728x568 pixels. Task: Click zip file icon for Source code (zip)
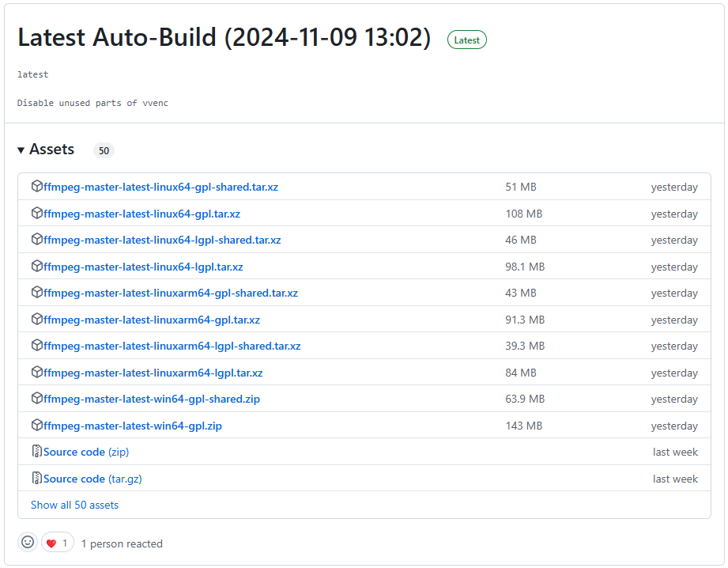(36, 451)
